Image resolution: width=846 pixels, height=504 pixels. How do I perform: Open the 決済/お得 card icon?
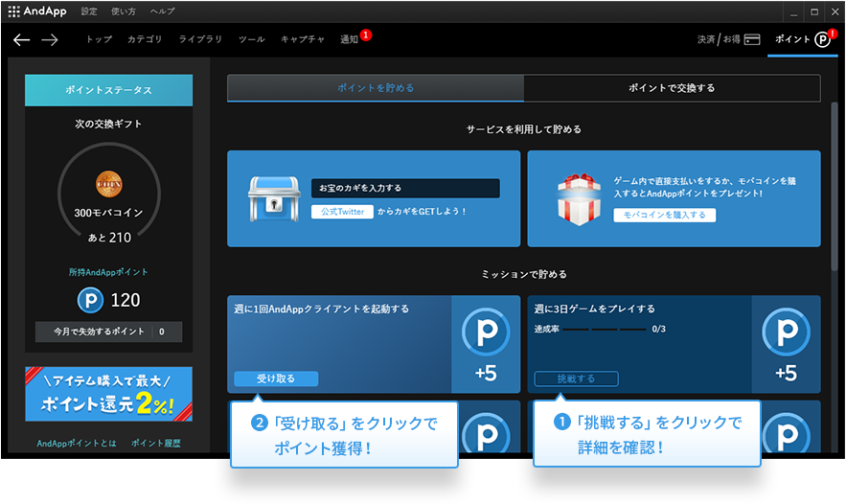[x=752, y=39]
